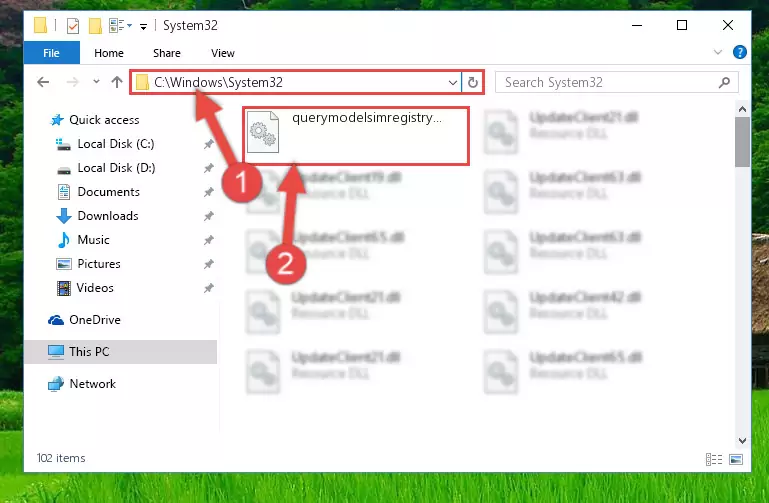Click the pin icon next to Downloads
The height and width of the screenshot is (503, 769).
[x=208, y=216]
